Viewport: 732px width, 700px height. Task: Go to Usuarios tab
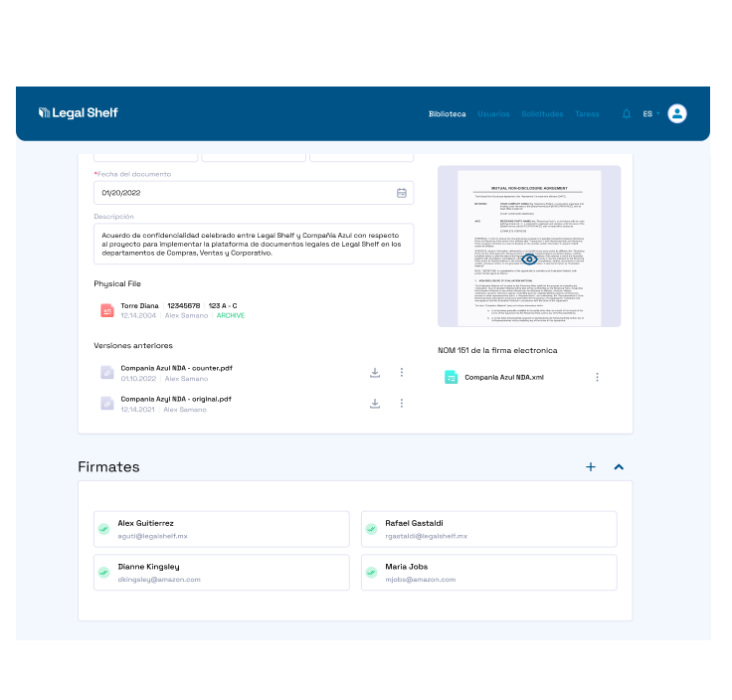(493, 114)
